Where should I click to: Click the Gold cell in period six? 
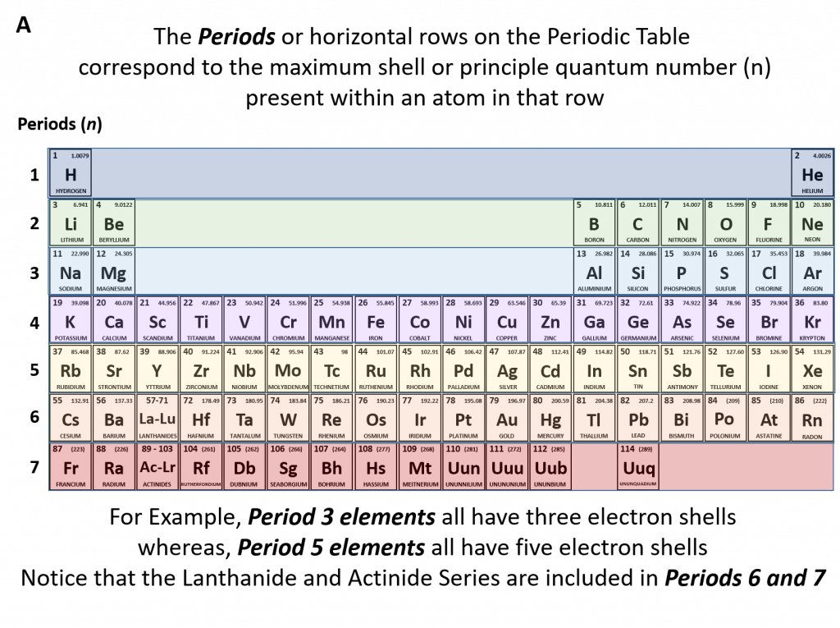tap(507, 419)
